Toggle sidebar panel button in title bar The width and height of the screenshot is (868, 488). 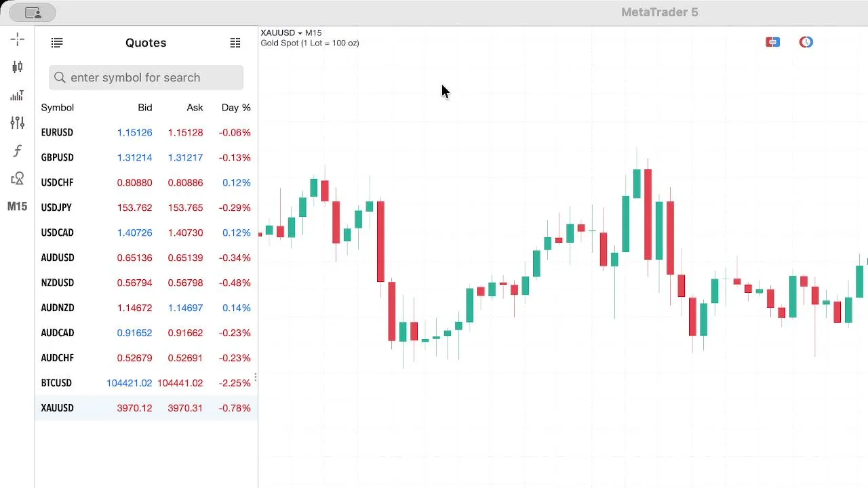[x=33, y=12]
